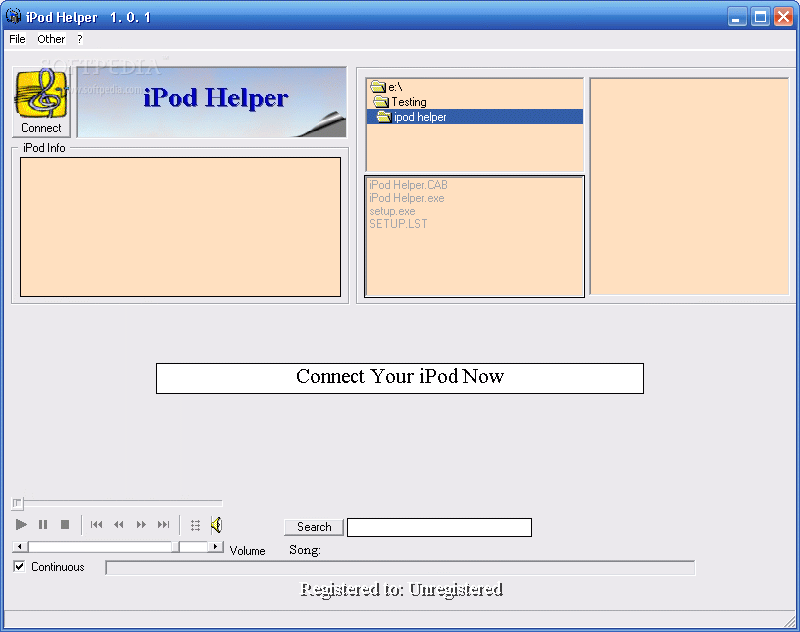Fast forward the current song
Screen dimensions: 800x632
pyautogui.click(x=141, y=525)
